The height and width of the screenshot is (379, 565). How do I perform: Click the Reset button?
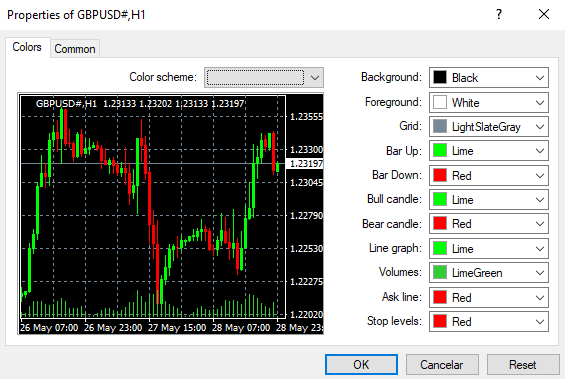[523, 365]
